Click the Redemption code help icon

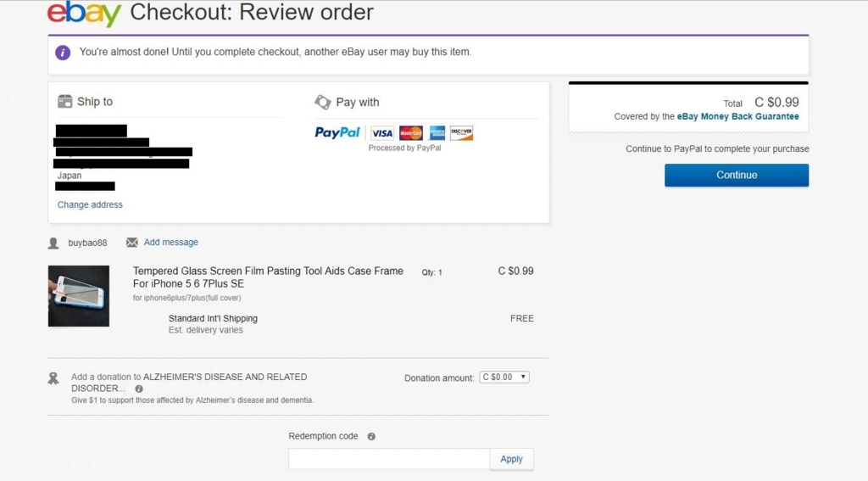point(371,437)
